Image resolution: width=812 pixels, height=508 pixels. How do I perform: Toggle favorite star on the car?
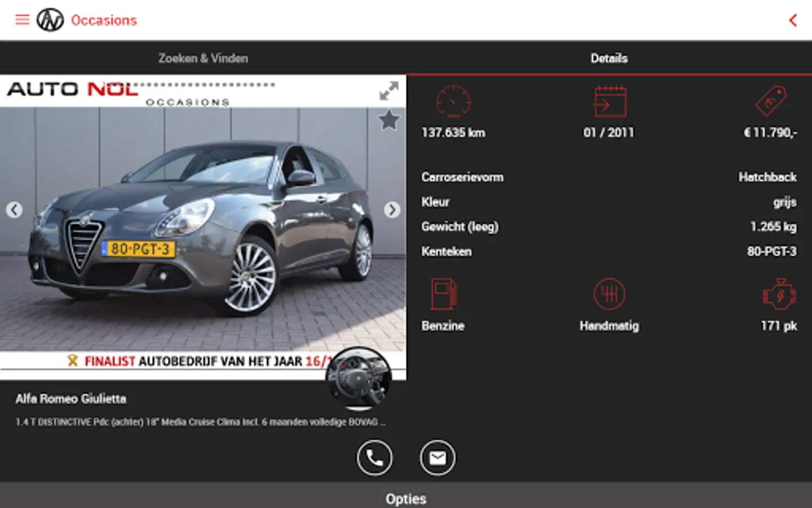click(x=389, y=120)
